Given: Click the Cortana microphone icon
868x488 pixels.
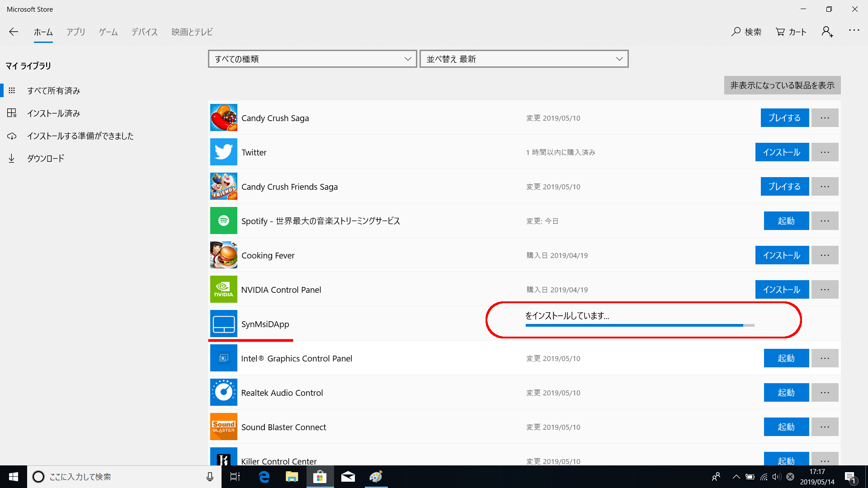Looking at the screenshot, I should 210,477.
